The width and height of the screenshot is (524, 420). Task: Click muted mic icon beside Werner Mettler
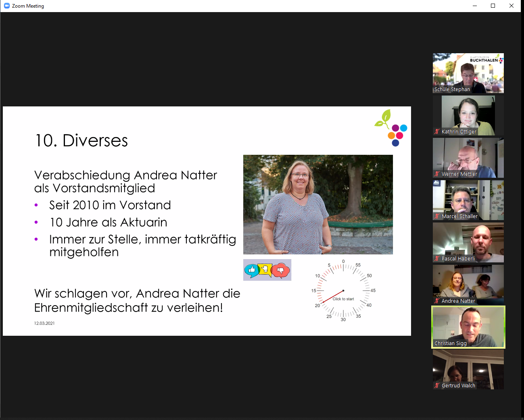(437, 174)
